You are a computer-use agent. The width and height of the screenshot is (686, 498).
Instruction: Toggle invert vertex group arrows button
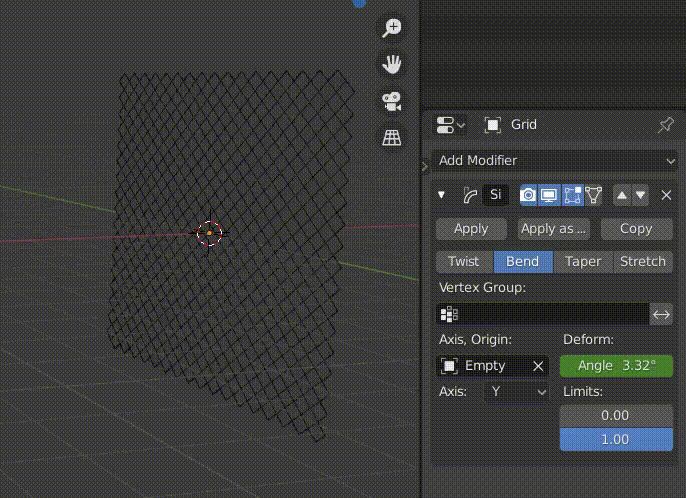point(661,314)
